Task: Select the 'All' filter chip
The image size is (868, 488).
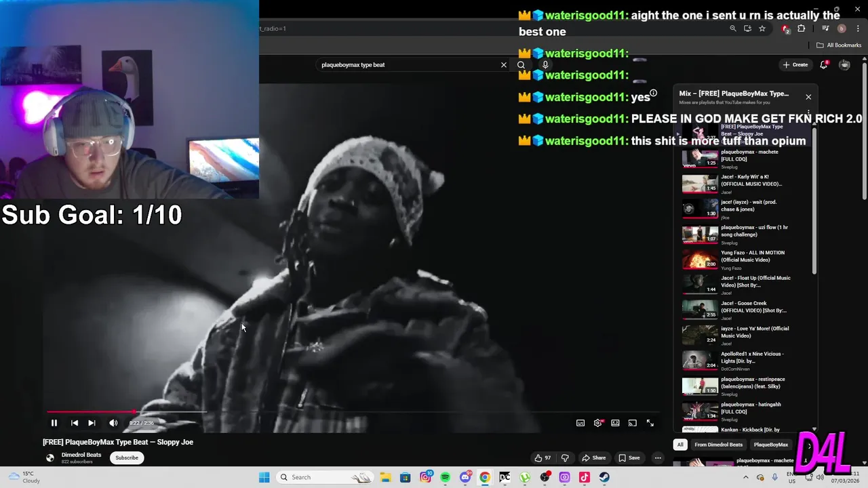Action: click(x=680, y=445)
